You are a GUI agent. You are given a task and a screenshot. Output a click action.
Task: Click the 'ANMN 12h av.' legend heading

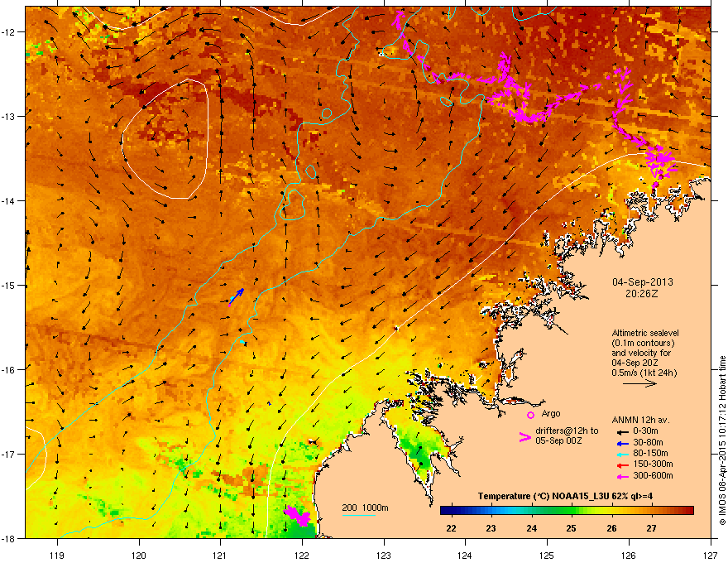[640, 420]
